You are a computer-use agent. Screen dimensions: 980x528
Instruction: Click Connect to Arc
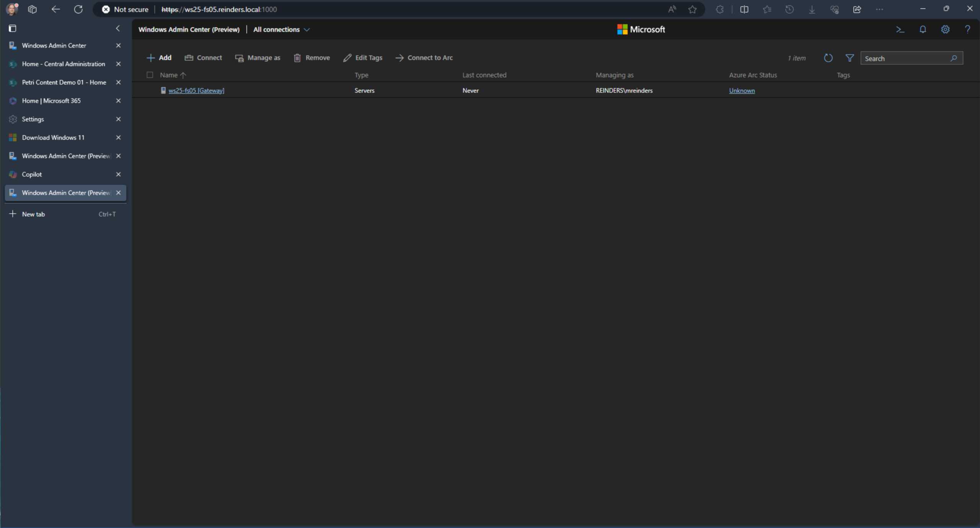[424, 58]
